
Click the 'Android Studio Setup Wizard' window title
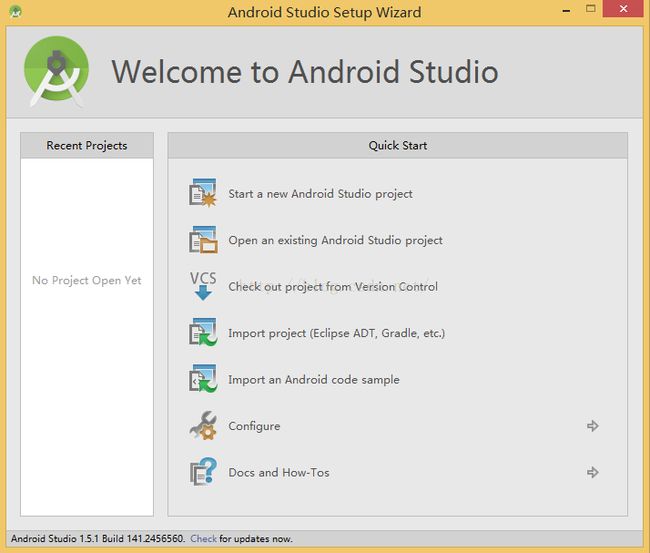tap(324, 12)
